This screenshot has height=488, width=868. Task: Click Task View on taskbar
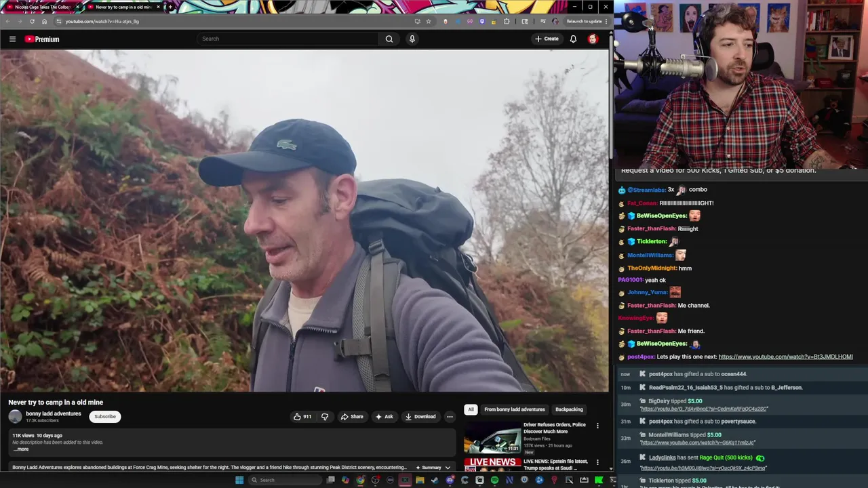(330, 480)
